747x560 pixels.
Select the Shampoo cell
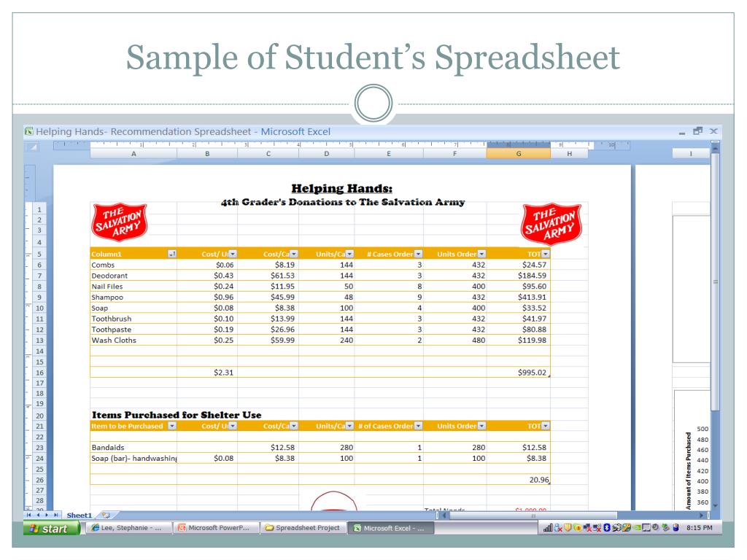[133, 297]
